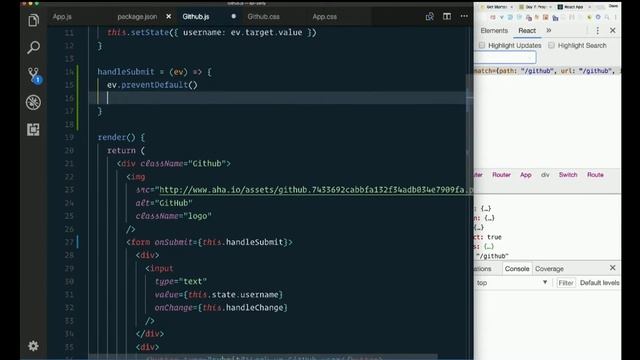Click the className="Github" div line
Viewport: 640px width, 360px height.
point(173,164)
